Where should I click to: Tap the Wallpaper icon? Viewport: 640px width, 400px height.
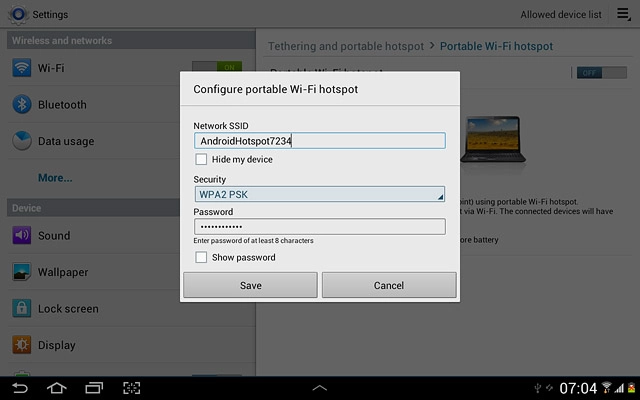pyautogui.click(x=22, y=272)
